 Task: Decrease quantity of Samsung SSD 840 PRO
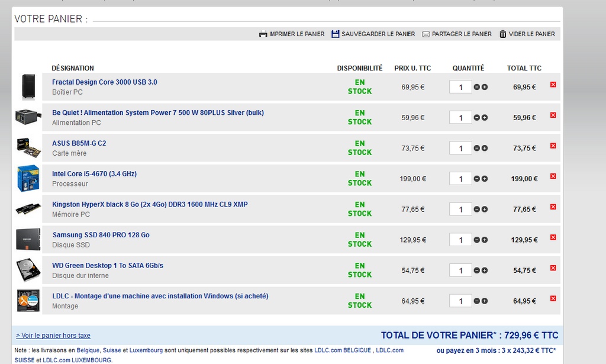pos(477,240)
